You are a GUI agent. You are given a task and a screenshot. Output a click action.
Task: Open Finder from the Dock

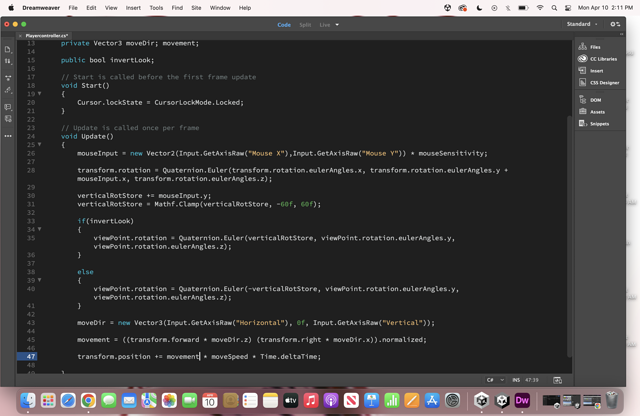point(28,400)
